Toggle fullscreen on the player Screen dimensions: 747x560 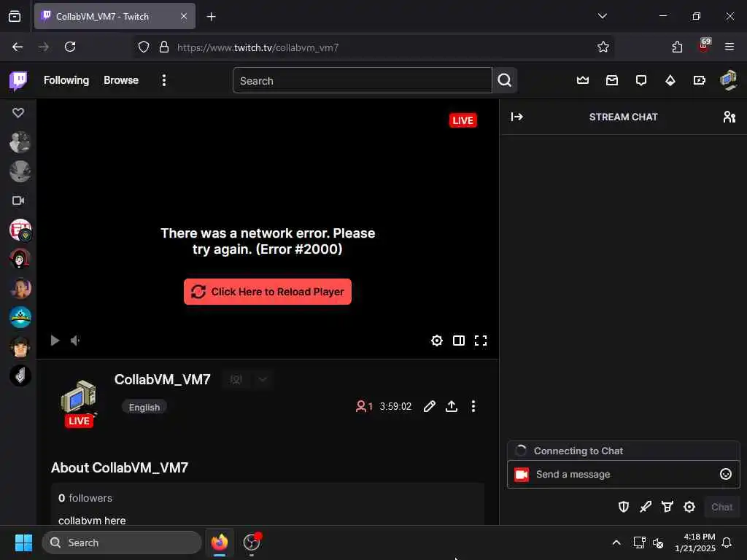[x=481, y=341]
